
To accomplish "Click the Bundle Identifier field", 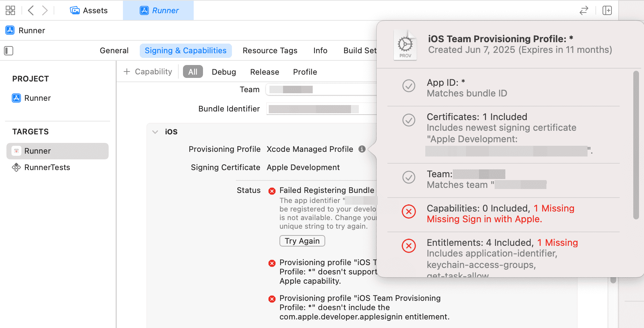I will [x=321, y=109].
